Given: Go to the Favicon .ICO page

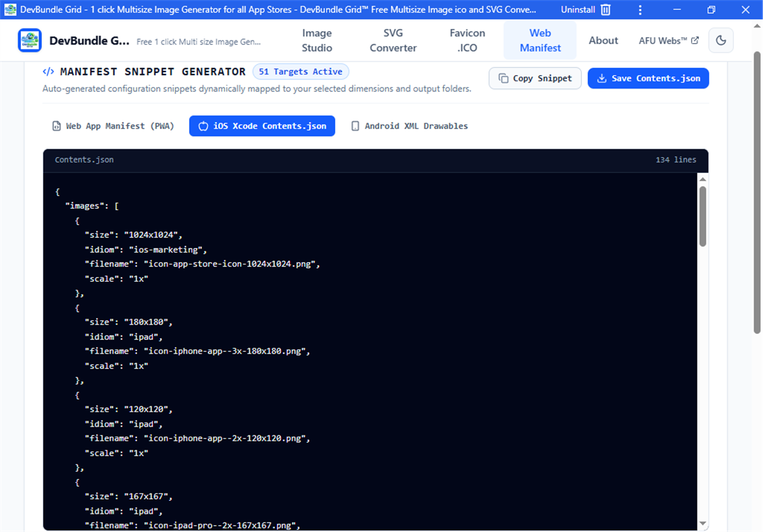Looking at the screenshot, I should coord(467,41).
